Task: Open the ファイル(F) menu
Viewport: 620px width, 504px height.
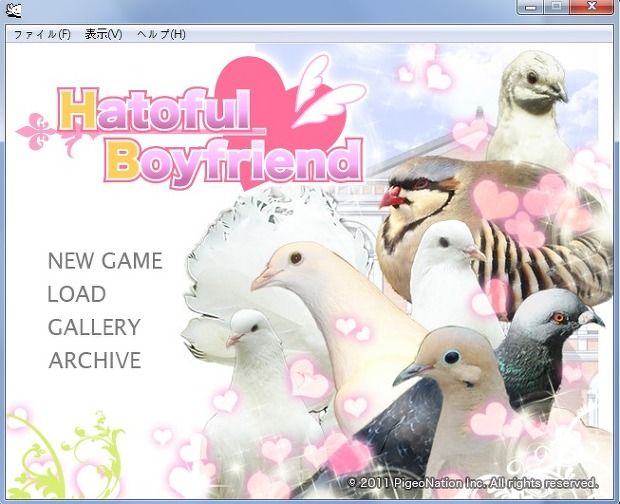Action: point(42,34)
